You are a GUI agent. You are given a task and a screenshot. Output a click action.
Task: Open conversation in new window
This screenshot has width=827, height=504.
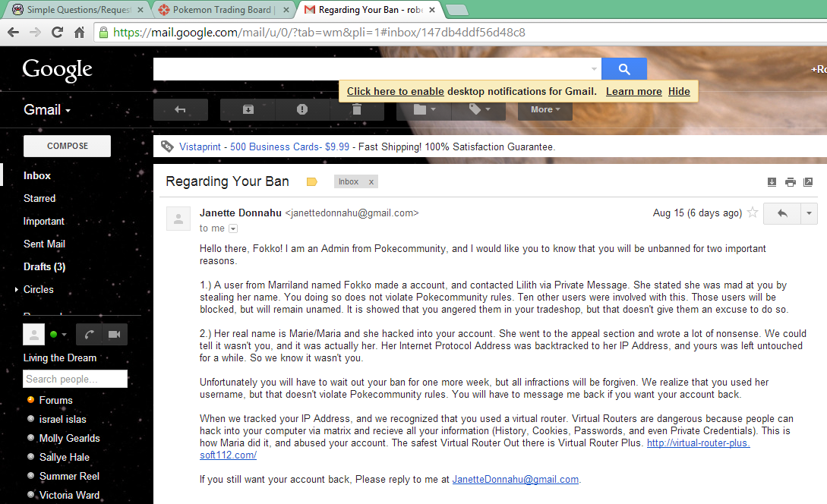[x=807, y=182]
